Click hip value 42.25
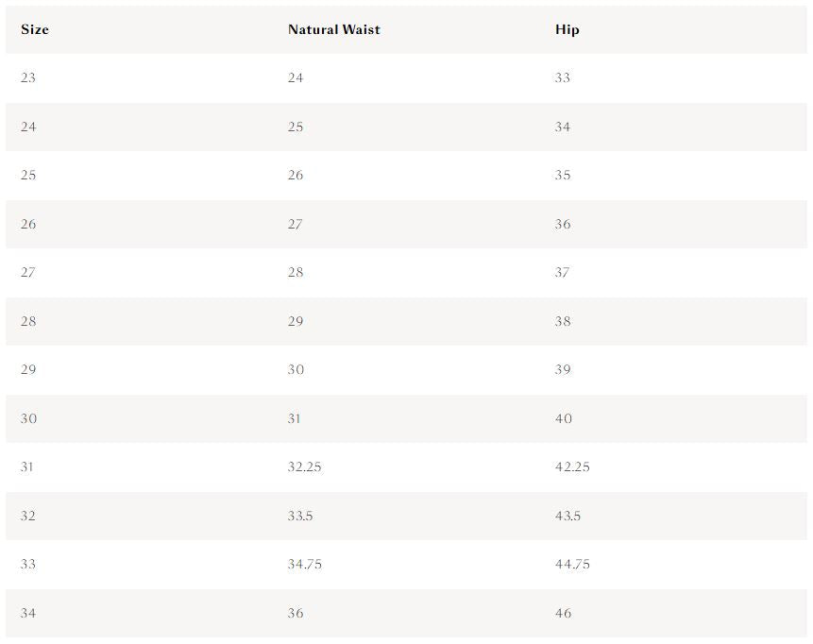This screenshot has width=813, height=644. point(572,466)
